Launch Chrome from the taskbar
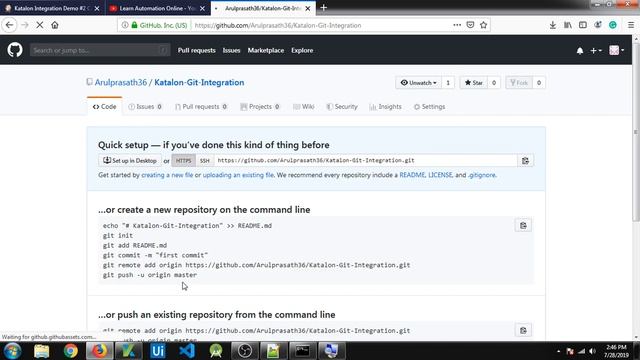 [70, 351]
